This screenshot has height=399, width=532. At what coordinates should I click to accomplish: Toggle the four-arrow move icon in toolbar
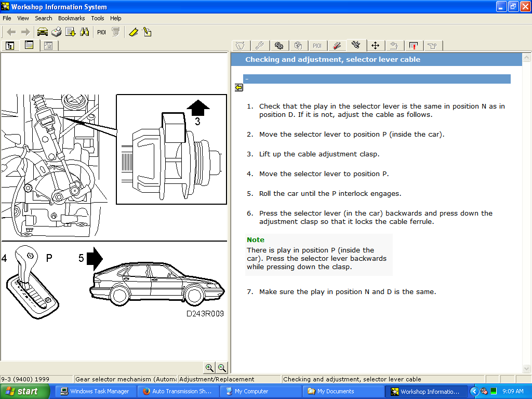point(375,46)
